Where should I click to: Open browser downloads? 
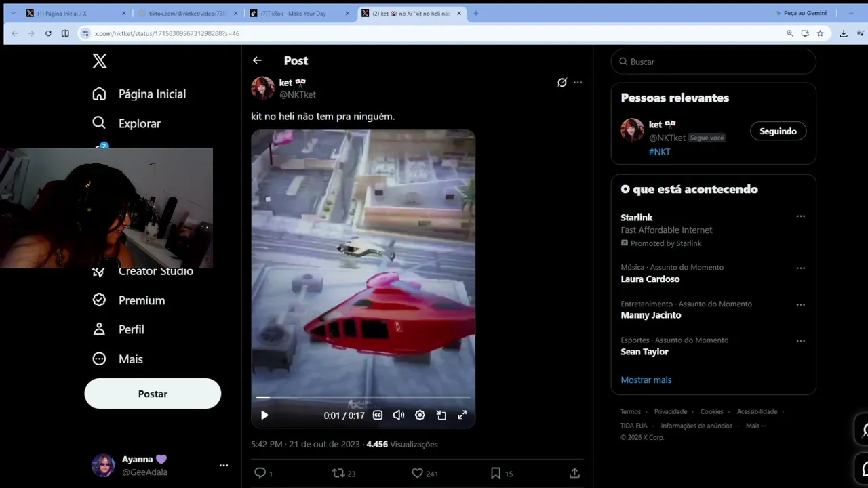tap(844, 33)
